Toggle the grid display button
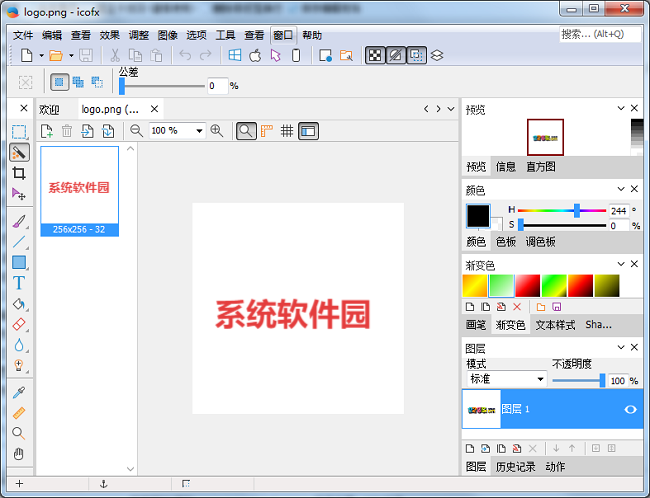This screenshot has width=650, height=498. (x=287, y=131)
